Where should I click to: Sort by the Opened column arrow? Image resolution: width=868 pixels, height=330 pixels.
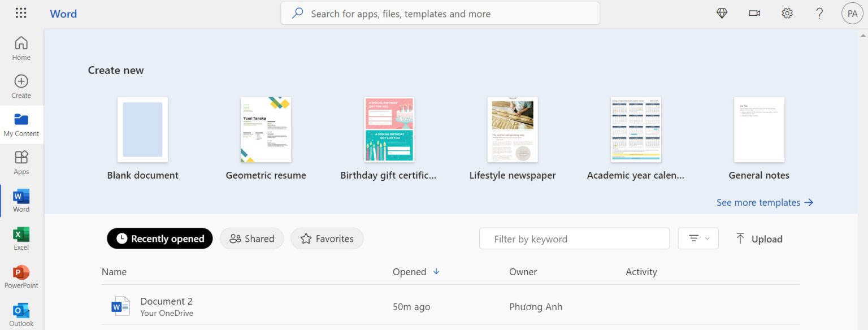coord(436,272)
